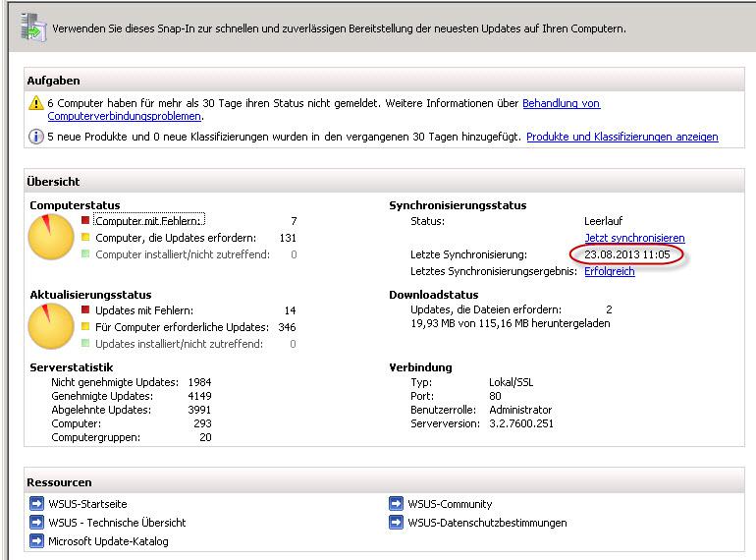Open WSUS-Community resource
Viewport: 756px width, 560px height.
click(x=450, y=504)
